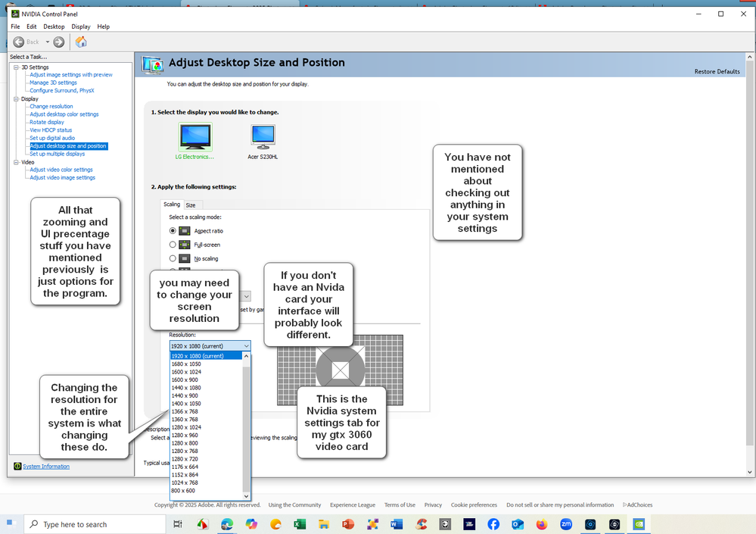The width and height of the screenshot is (756, 534).
Task: Open Adjust desktop color settings
Action: [64, 114]
